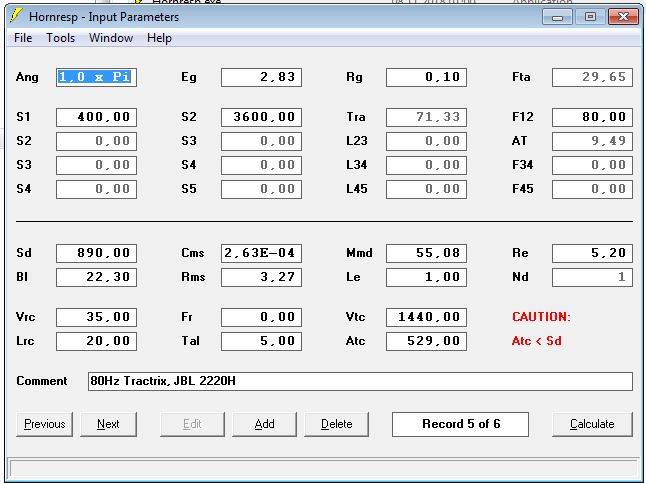Click the red 'CAUTION:' text

[541, 317]
